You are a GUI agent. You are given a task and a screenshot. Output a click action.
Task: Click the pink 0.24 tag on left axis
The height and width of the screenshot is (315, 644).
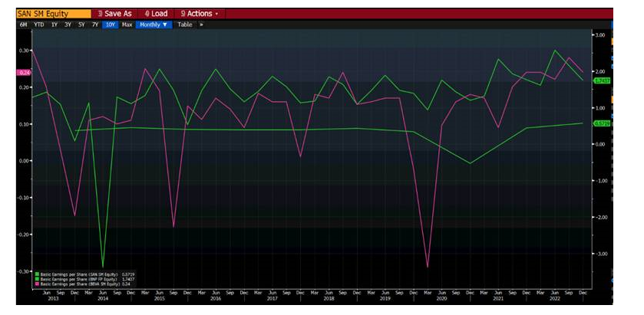click(24, 72)
